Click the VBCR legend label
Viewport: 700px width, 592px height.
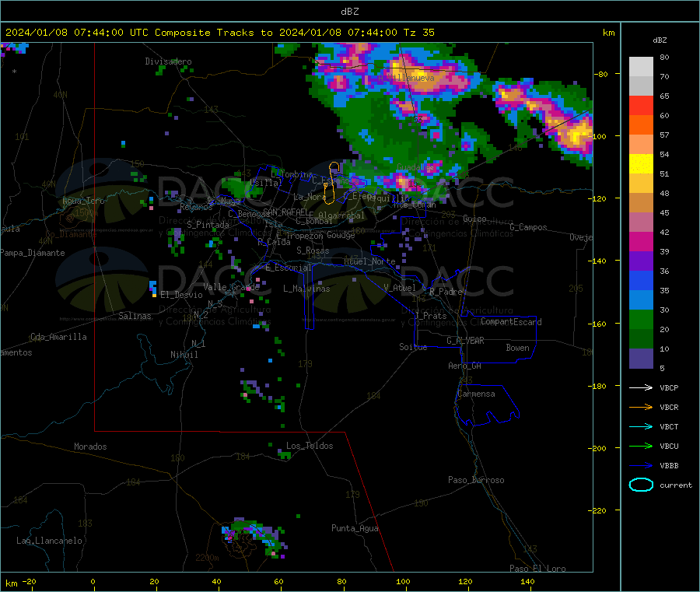pyautogui.click(x=669, y=407)
